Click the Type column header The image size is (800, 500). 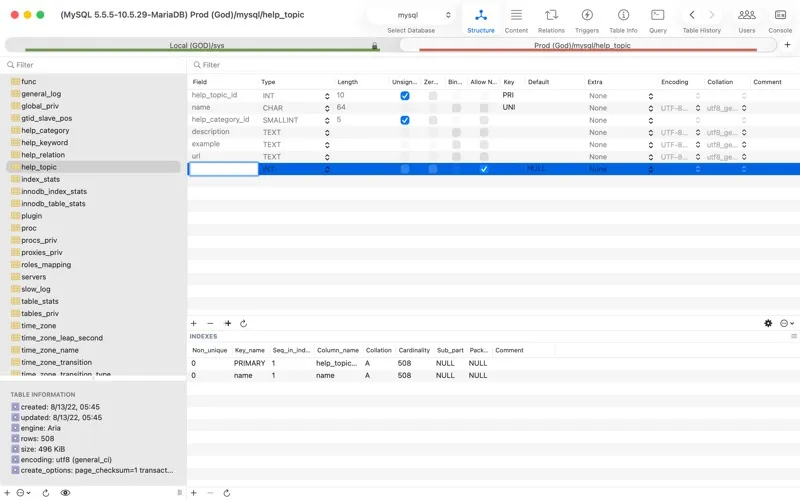pyautogui.click(x=295, y=82)
